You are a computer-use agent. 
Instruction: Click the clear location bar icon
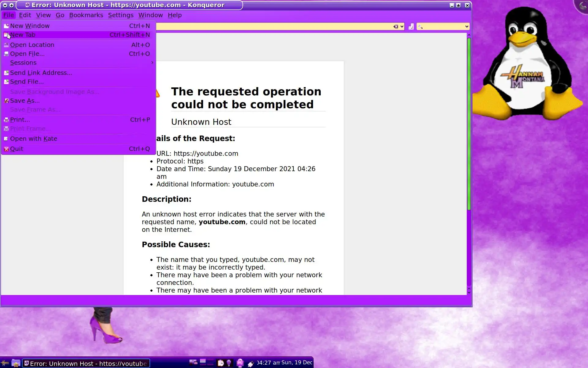[x=395, y=27]
